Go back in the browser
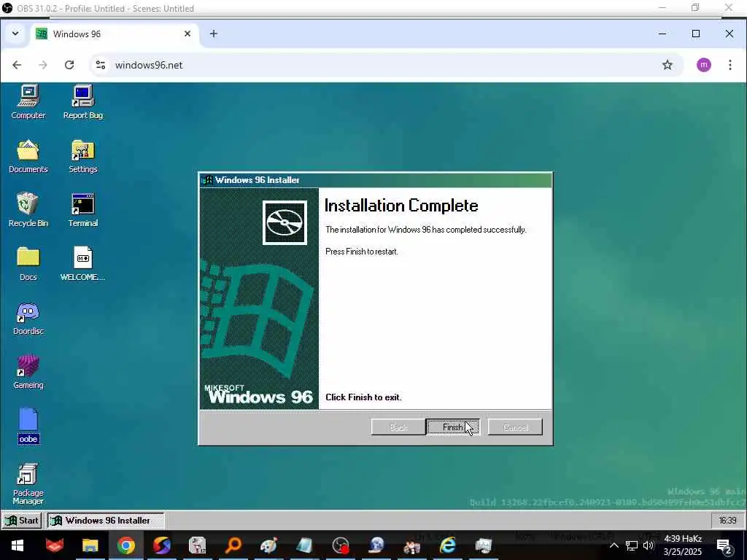Image resolution: width=747 pixels, height=560 pixels. [x=17, y=65]
